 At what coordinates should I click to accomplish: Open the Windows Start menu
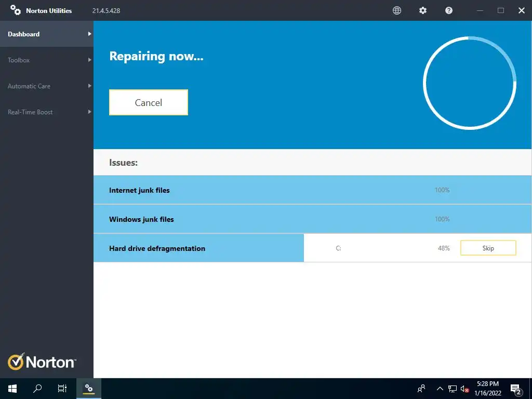click(12, 389)
